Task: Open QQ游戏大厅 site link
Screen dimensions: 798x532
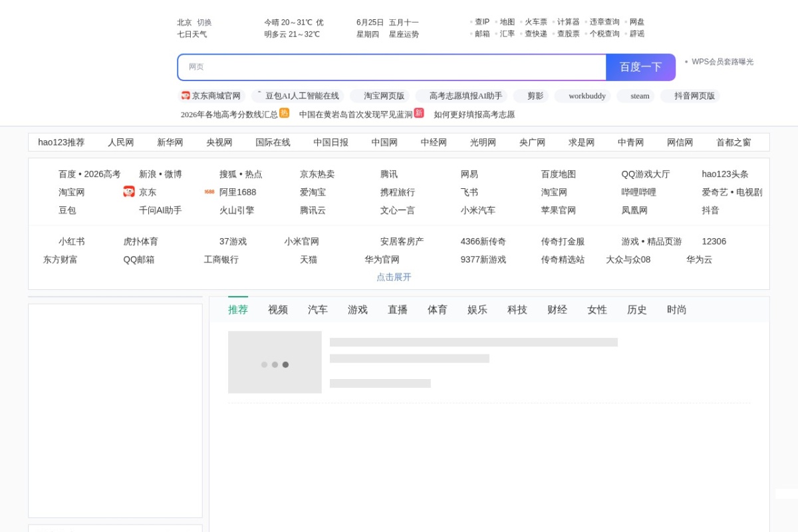Action: 646,174
